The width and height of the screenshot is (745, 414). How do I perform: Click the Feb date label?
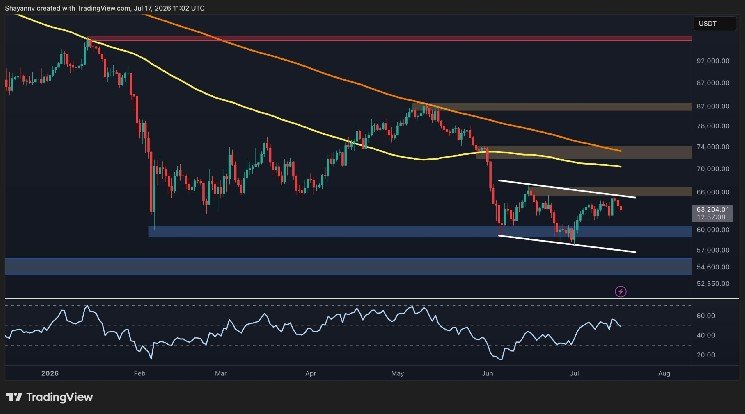139,374
